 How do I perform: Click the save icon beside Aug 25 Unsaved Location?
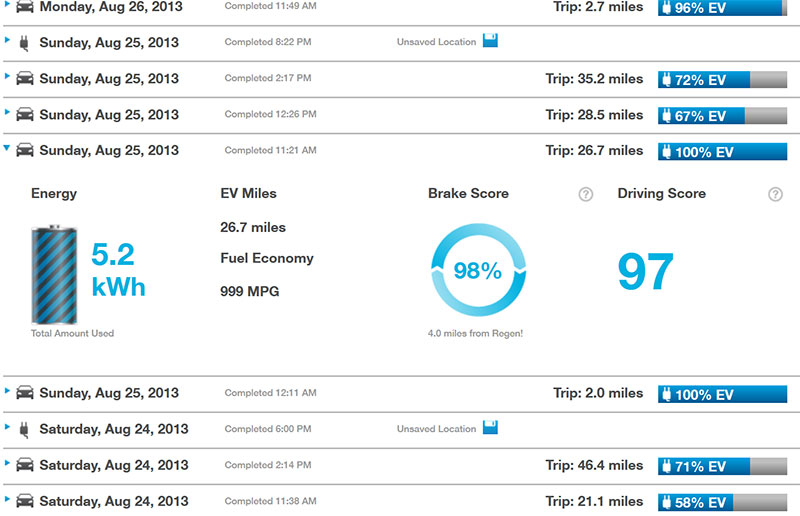tap(490, 41)
